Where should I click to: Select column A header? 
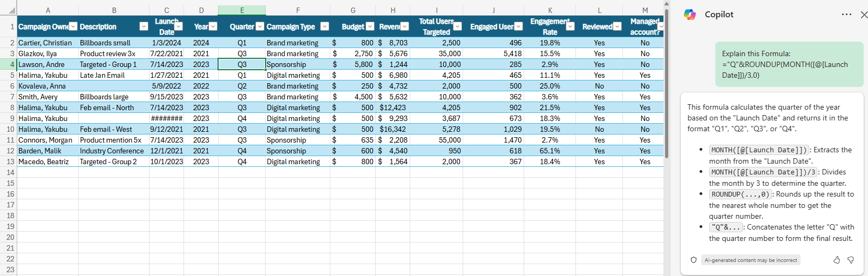pos(48,10)
